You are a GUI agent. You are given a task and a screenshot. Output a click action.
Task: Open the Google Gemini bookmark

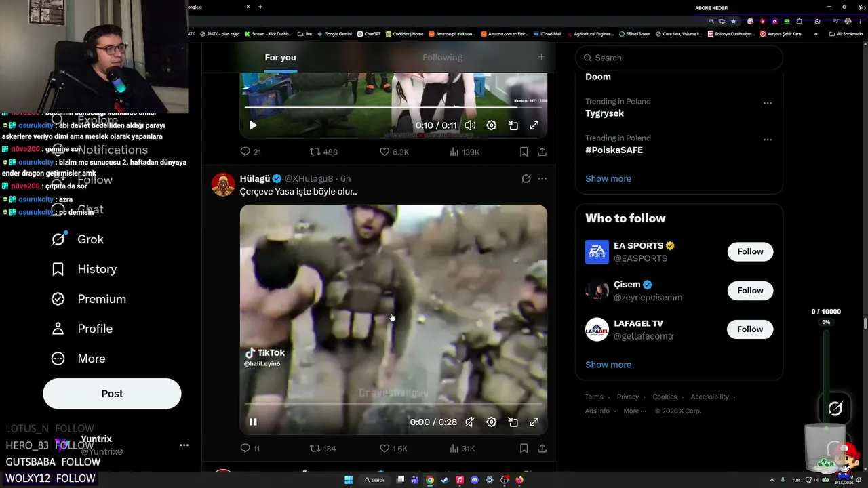(x=334, y=33)
